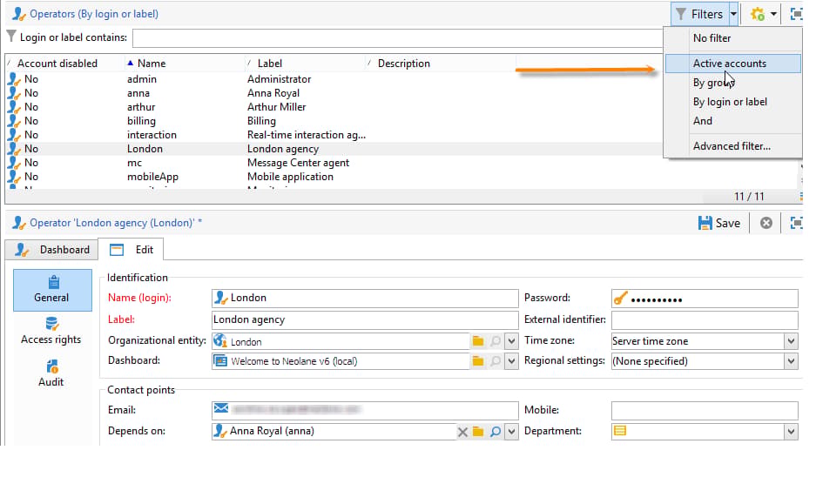Open the General section in operator sidebar
This screenshot has height=504, width=816.
[52, 290]
